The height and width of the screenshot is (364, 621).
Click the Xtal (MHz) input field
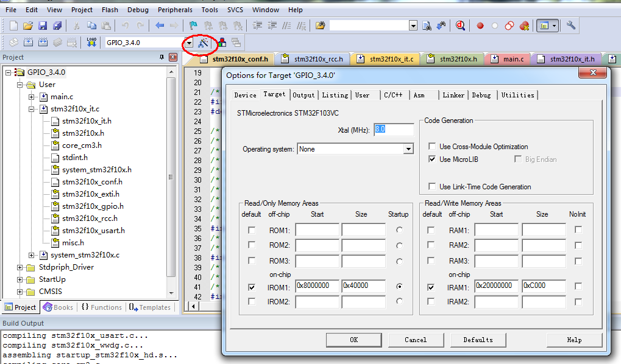[x=394, y=130]
